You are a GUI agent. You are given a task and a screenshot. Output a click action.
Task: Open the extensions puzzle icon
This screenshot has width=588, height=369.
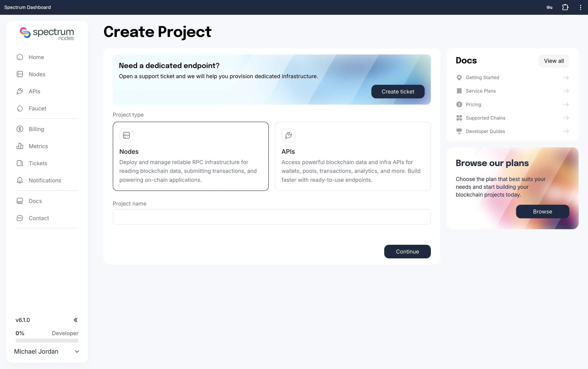(x=565, y=7)
